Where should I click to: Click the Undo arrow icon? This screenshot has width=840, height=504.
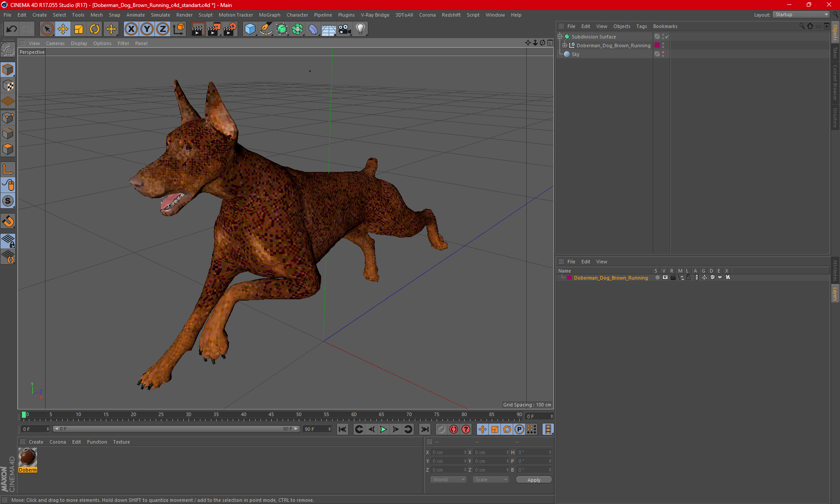(11, 29)
